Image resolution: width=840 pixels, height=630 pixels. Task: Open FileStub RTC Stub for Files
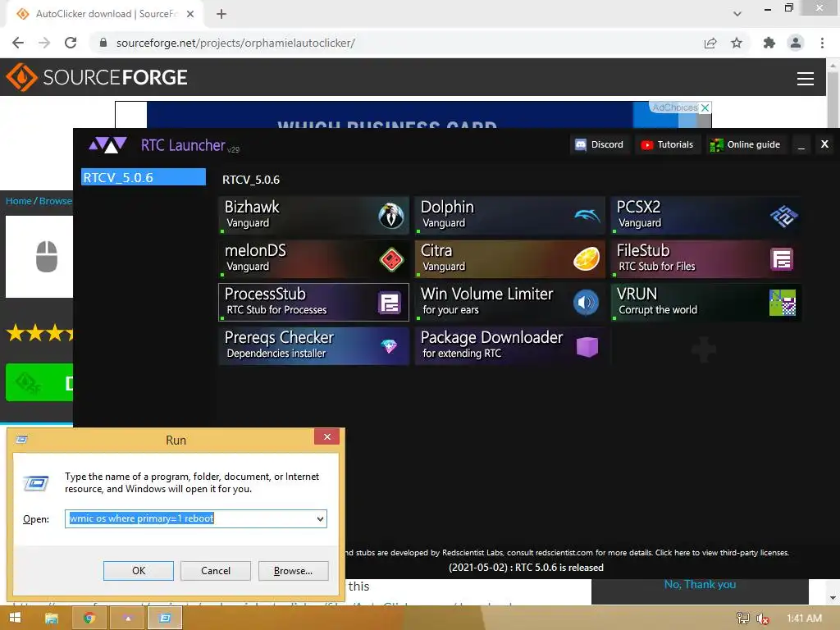[706, 258]
